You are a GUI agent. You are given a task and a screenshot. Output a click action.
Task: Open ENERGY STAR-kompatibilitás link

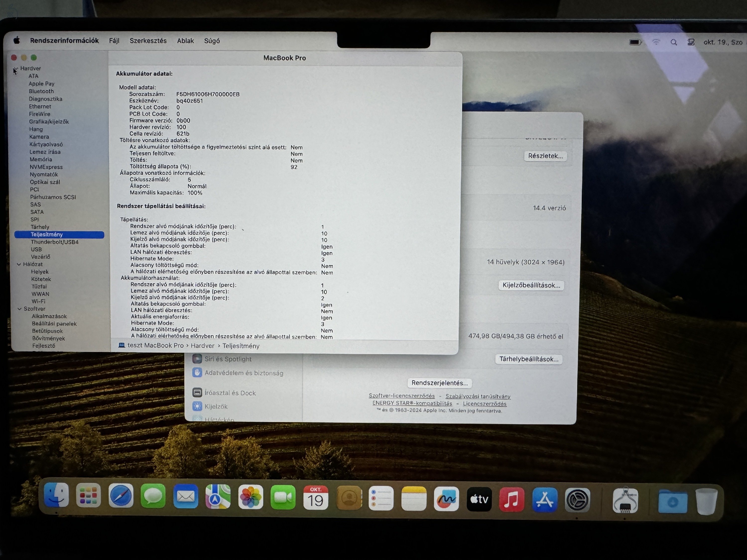412,403
